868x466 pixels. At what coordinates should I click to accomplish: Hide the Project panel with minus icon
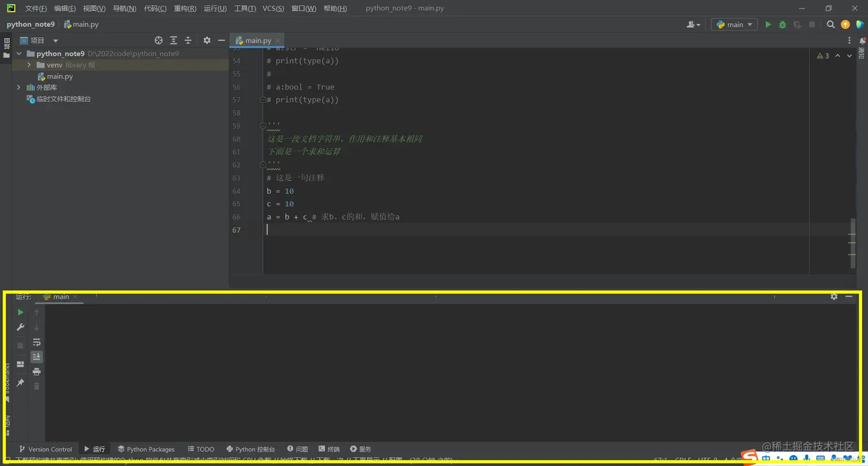[x=221, y=40]
